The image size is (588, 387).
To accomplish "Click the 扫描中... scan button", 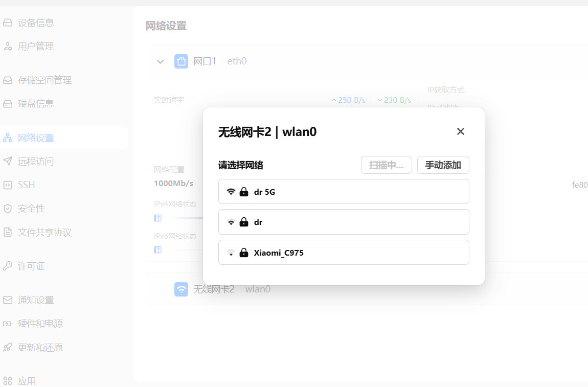I will 386,165.
